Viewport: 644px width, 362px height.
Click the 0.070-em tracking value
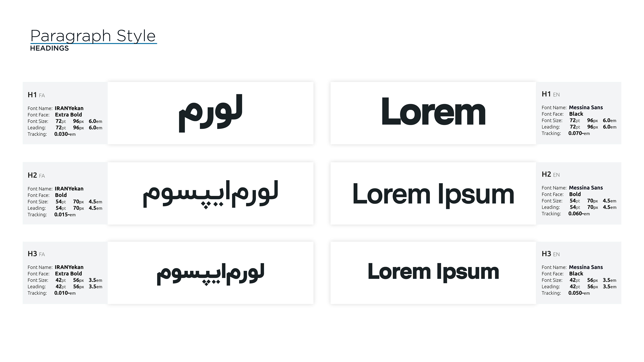579,133
